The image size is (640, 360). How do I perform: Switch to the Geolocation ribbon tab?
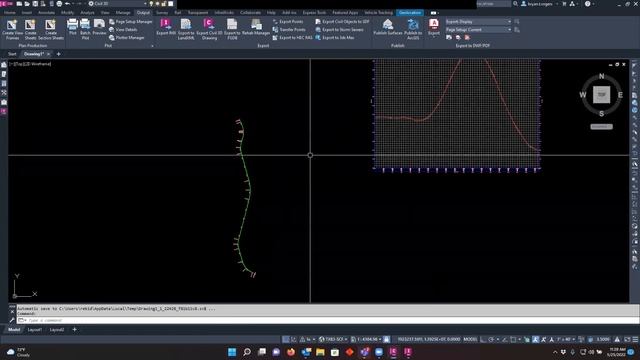pos(410,13)
